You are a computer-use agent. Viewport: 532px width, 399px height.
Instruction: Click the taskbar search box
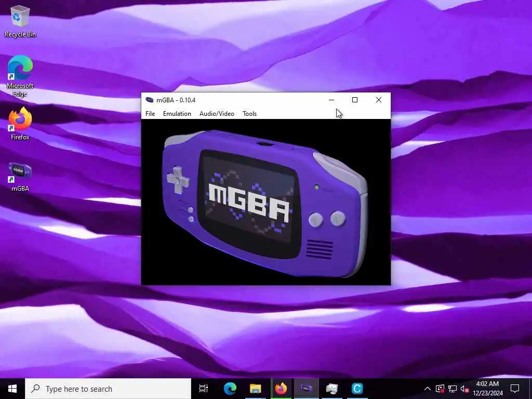[x=108, y=389]
